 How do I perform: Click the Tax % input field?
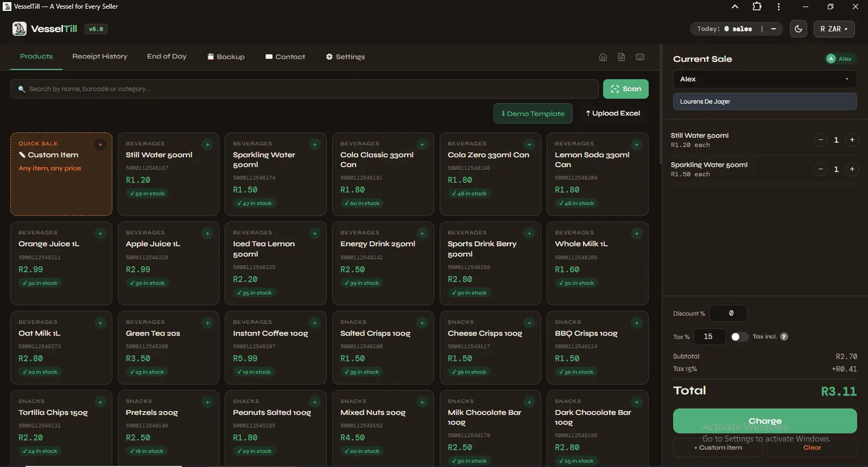(x=710, y=337)
